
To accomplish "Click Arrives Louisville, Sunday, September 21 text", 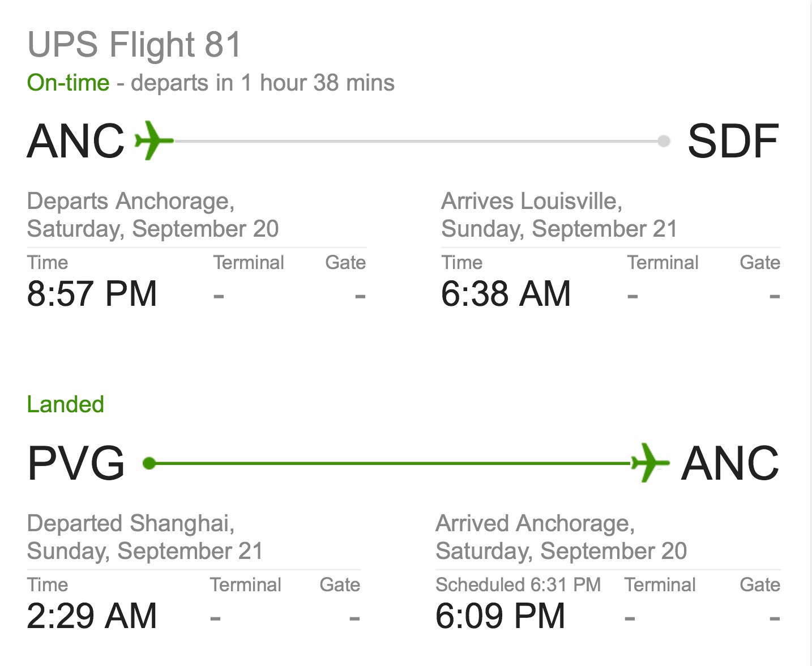I will pyautogui.click(x=559, y=215).
